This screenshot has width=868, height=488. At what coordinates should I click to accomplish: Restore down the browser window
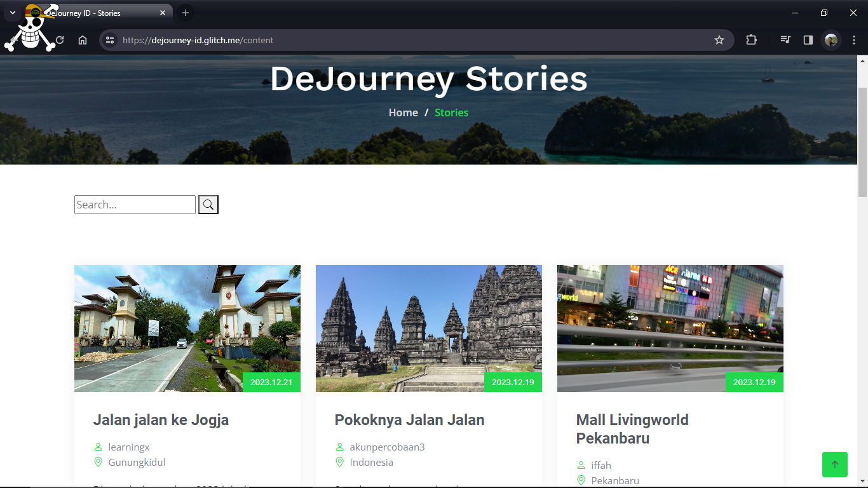coord(824,13)
